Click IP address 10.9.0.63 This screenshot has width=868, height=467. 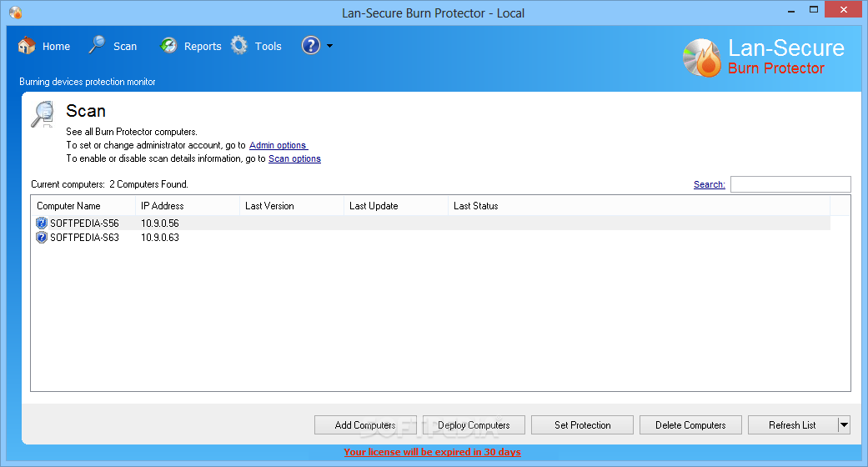click(160, 238)
